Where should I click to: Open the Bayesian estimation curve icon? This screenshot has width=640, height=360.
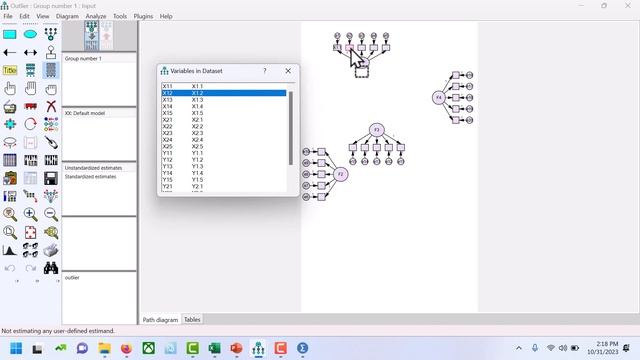[10, 250]
